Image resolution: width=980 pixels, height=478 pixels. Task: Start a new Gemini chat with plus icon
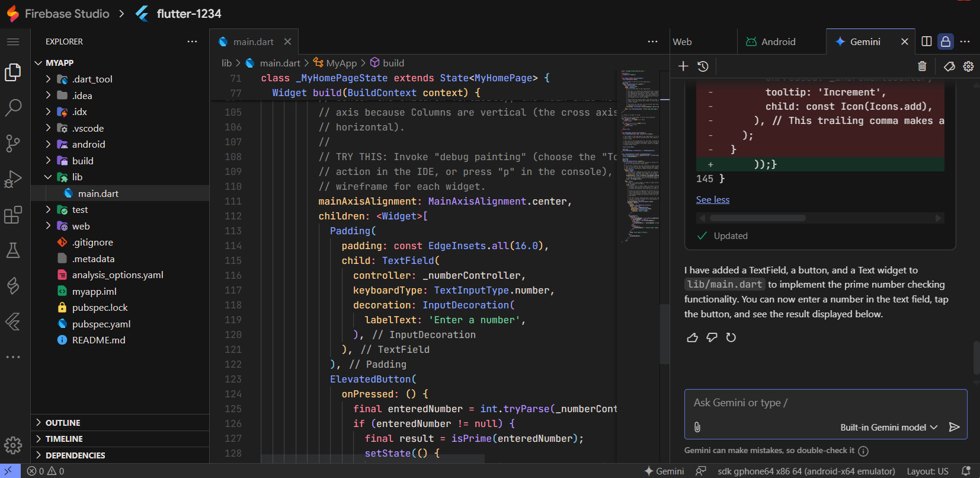click(x=683, y=66)
